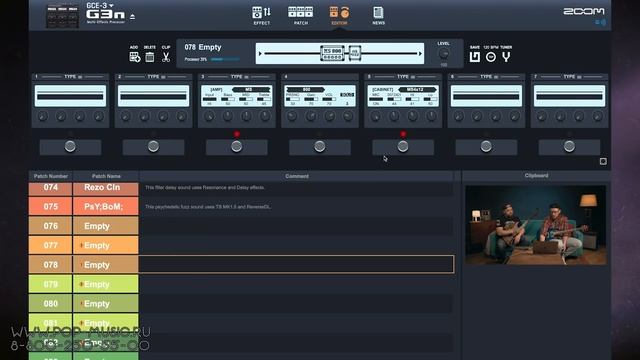
Task: Click the AMP display in slot 3
Action: click(237, 96)
